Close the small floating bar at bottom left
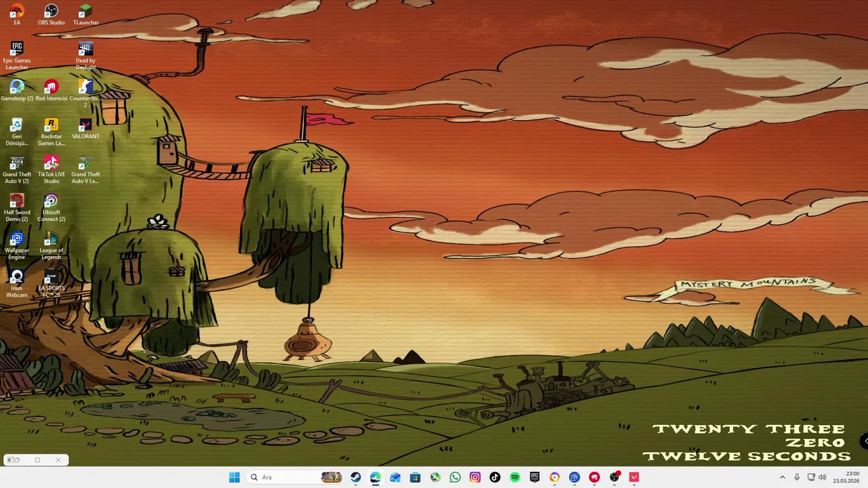The image size is (868, 488). (58, 460)
